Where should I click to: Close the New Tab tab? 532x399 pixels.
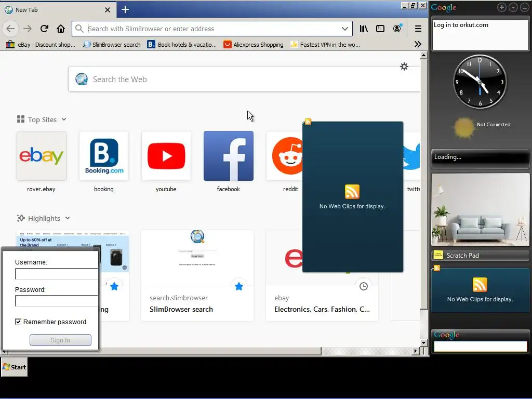(108, 10)
